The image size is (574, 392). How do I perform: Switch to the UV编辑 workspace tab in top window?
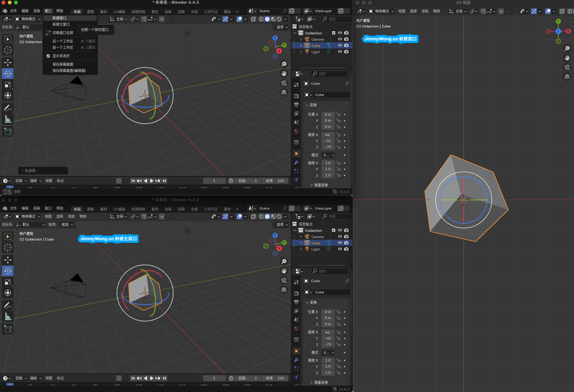pyautogui.click(x=119, y=12)
